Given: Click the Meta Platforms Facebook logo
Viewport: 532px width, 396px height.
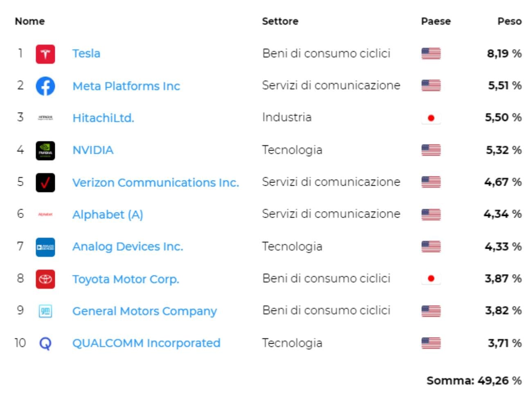Looking at the screenshot, I should point(45,86).
